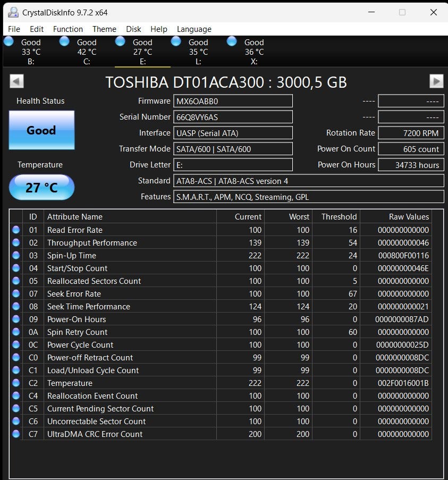The height and width of the screenshot is (480, 448).
Task: Click status orb for Seek Time Performance
Action: point(16,306)
